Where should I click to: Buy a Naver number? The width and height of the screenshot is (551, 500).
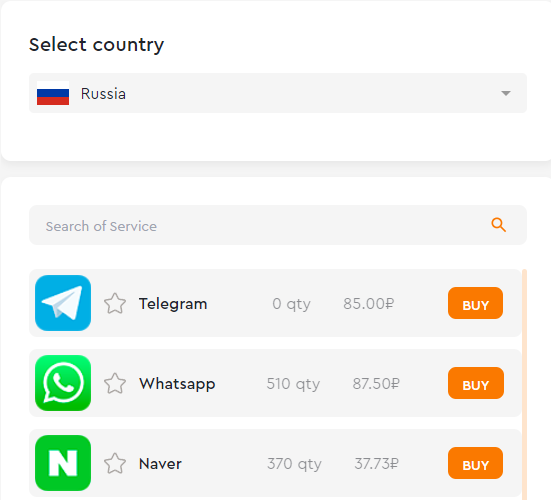point(475,463)
